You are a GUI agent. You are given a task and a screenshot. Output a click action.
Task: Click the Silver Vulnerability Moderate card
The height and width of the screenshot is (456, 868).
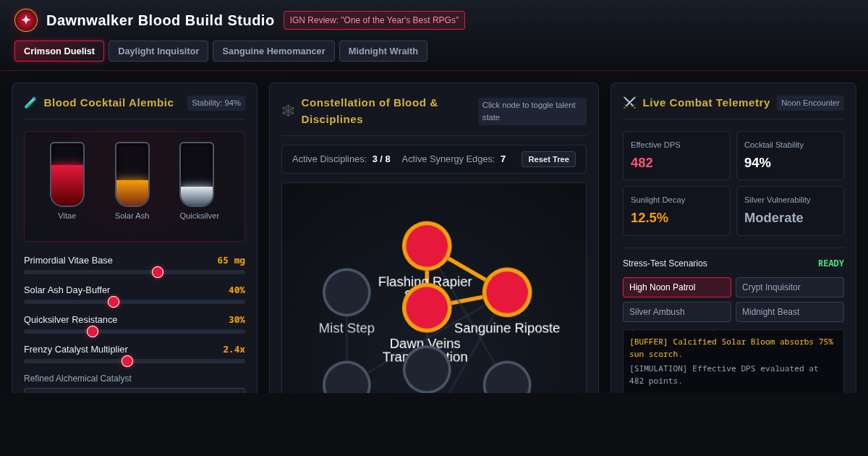790,211
